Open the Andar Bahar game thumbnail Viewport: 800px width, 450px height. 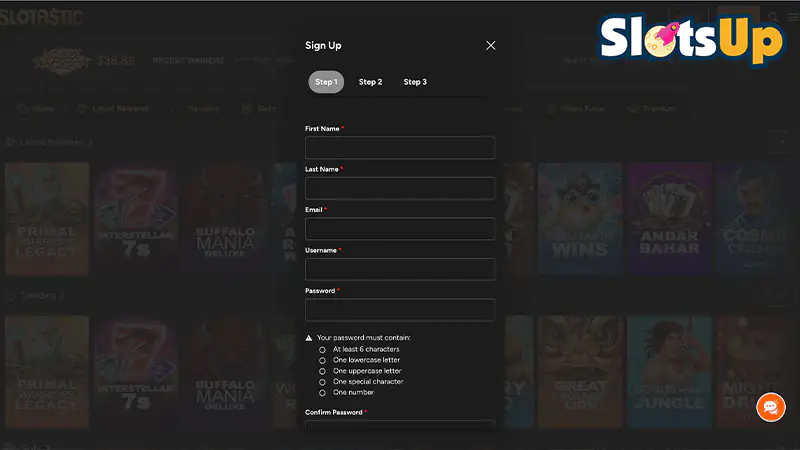(x=669, y=219)
